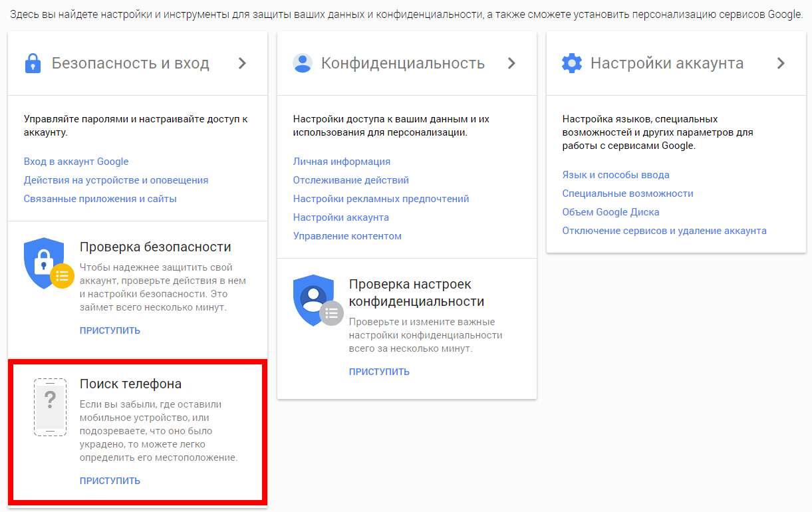Click the phone question mark icon for Поиск телефона

pyautogui.click(x=50, y=407)
